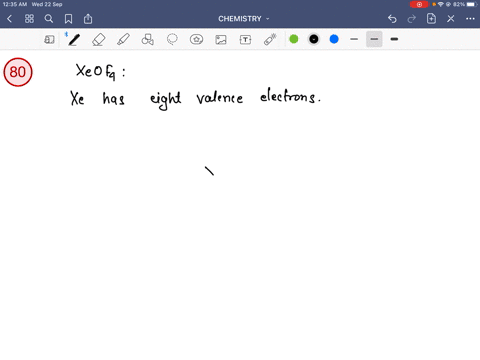Select the Lasso selection tool
The image size is (480, 360).
(172, 39)
